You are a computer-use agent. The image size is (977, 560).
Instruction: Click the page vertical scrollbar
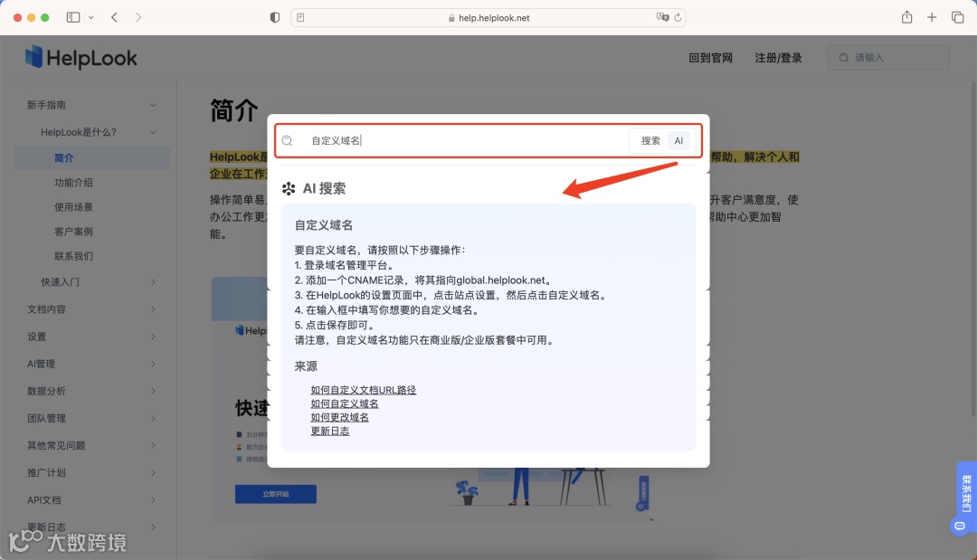pyautogui.click(x=972, y=249)
